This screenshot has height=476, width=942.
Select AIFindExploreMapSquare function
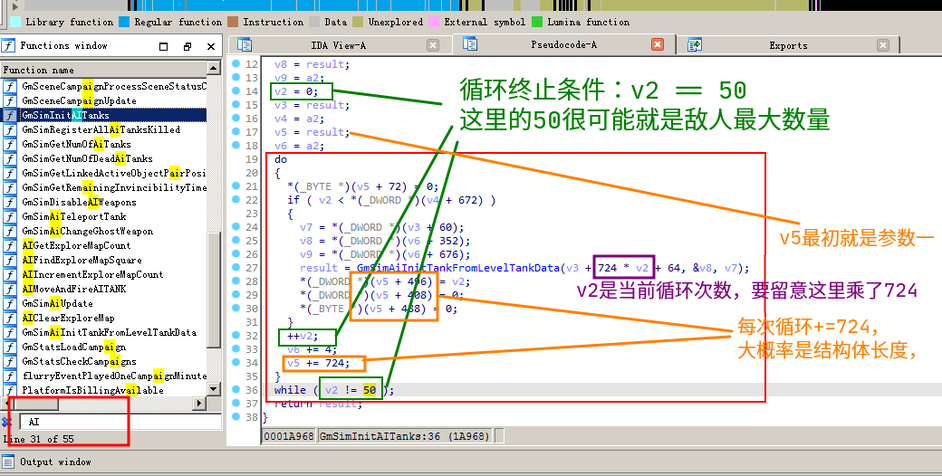pos(82,260)
